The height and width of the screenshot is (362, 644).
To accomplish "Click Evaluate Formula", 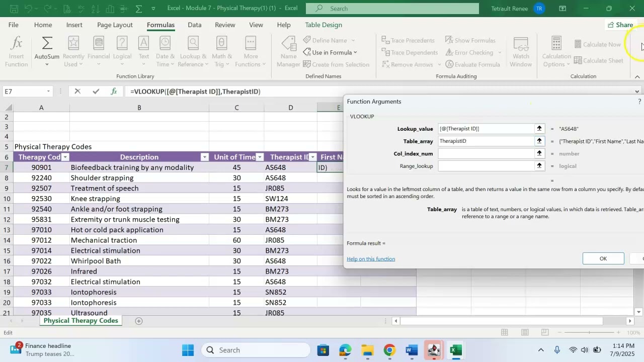I will pos(472,64).
